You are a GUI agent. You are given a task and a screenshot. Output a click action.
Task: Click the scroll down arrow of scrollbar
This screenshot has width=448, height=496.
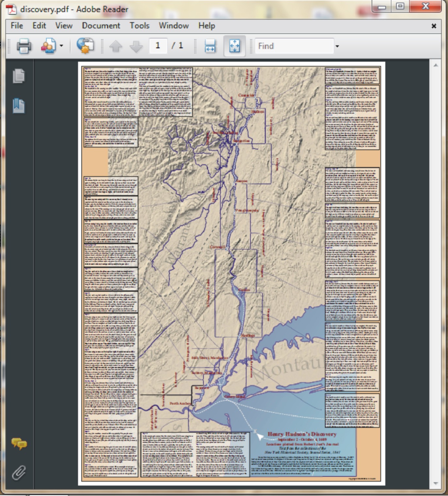point(436,483)
